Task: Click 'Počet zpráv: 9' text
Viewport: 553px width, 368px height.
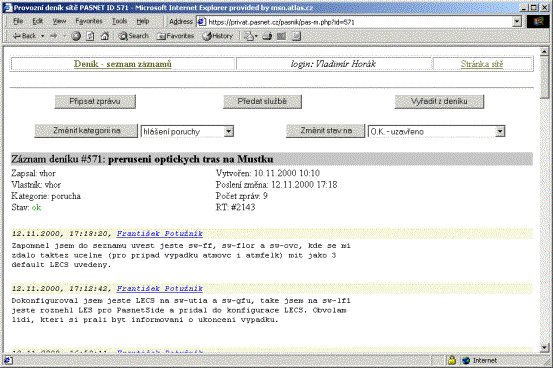Action: coord(242,196)
